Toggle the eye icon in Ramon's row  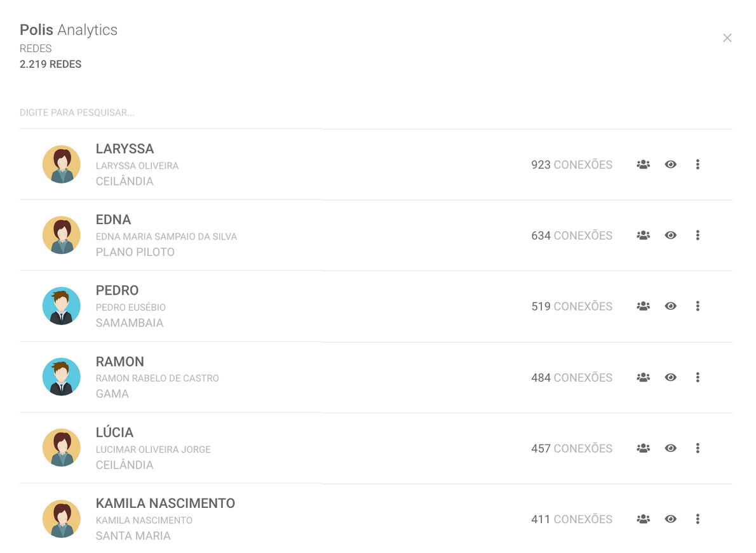tap(670, 377)
